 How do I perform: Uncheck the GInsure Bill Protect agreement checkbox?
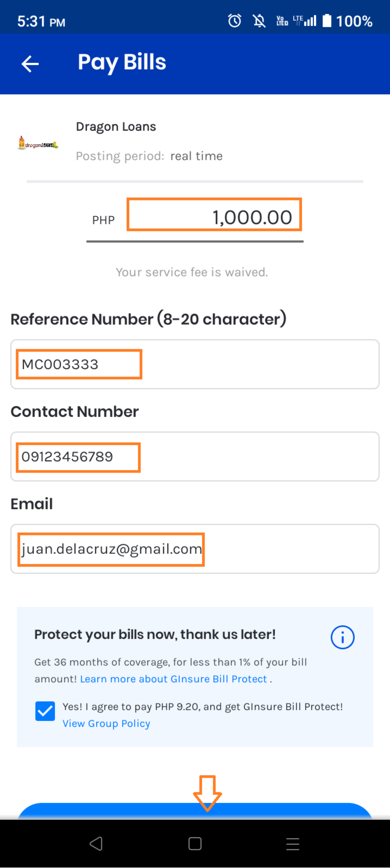[x=45, y=711]
